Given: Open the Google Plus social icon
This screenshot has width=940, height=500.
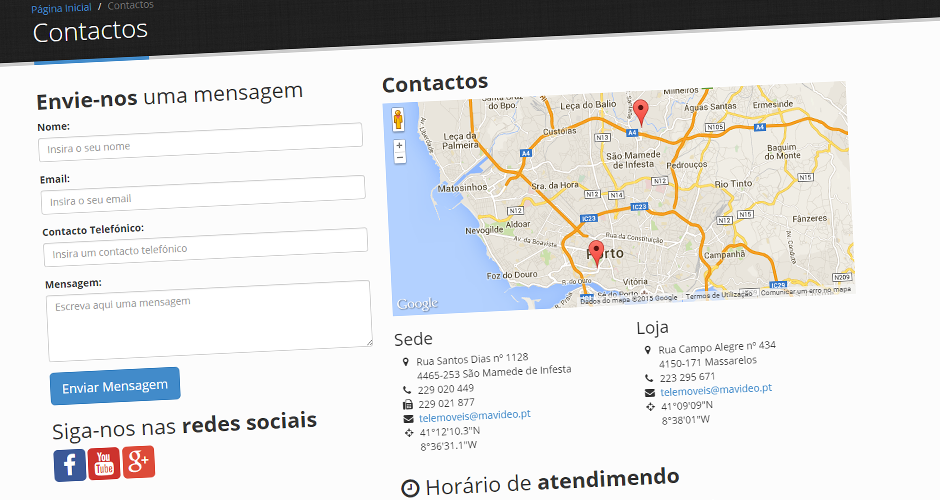Looking at the screenshot, I should (138, 462).
